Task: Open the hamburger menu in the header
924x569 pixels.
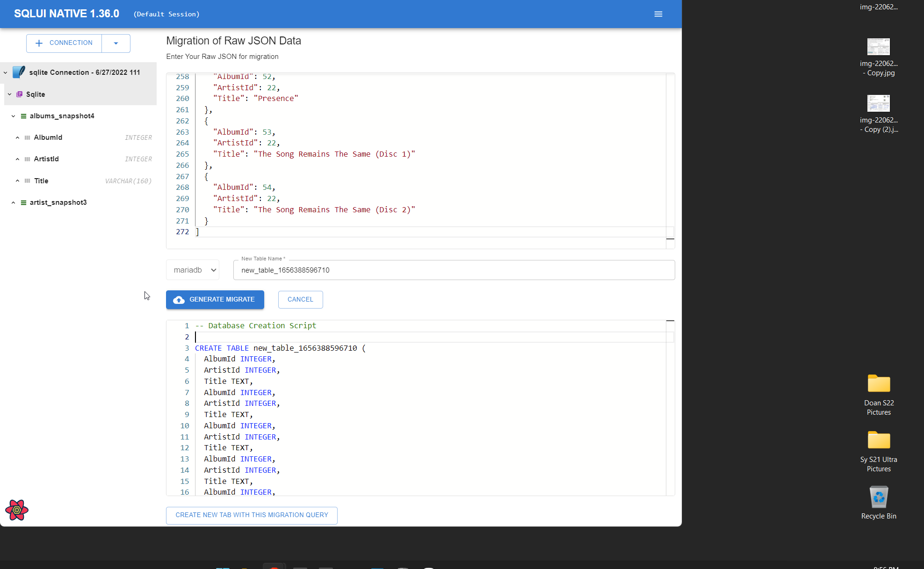Action: pos(658,14)
